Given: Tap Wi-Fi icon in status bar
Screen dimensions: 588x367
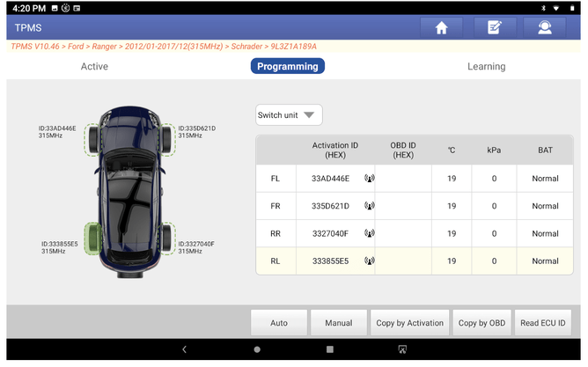Looking at the screenshot, I should tap(556, 8).
